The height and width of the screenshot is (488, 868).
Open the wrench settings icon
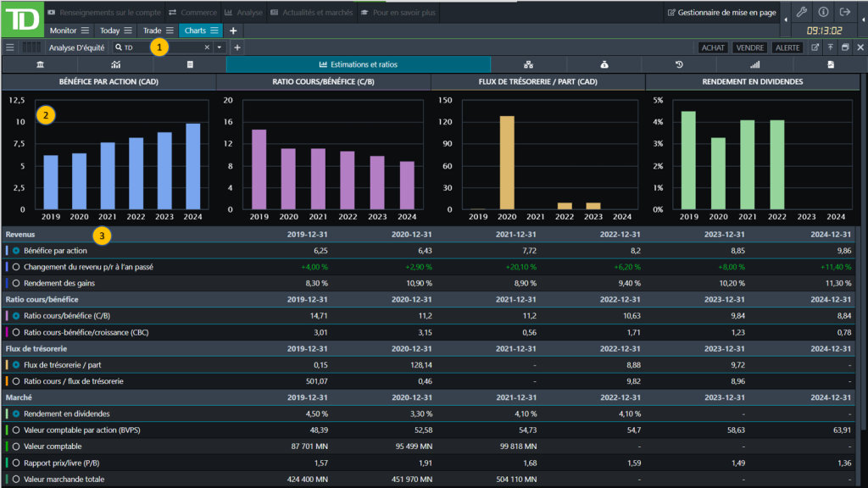point(802,13)
